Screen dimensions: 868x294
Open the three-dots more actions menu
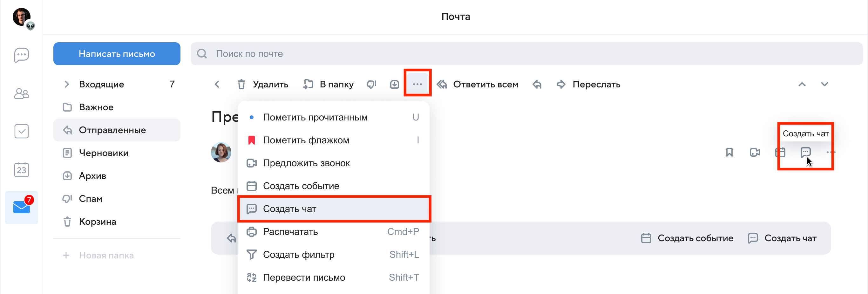[x=417, y=84]
